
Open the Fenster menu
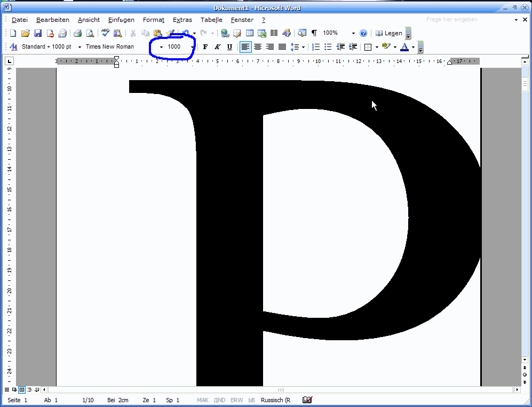coord(242,20)
